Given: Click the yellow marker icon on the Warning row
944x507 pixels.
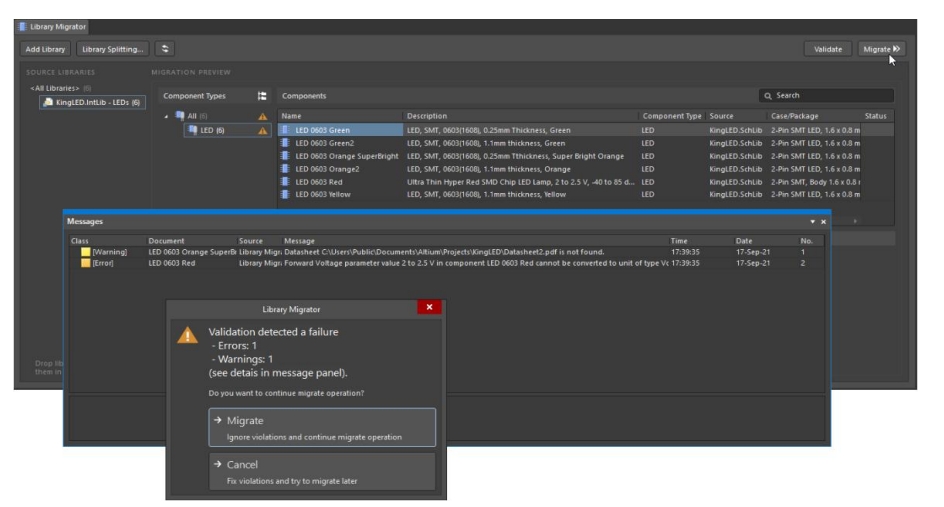Looking at the screenshot, I should coord(85,252).
